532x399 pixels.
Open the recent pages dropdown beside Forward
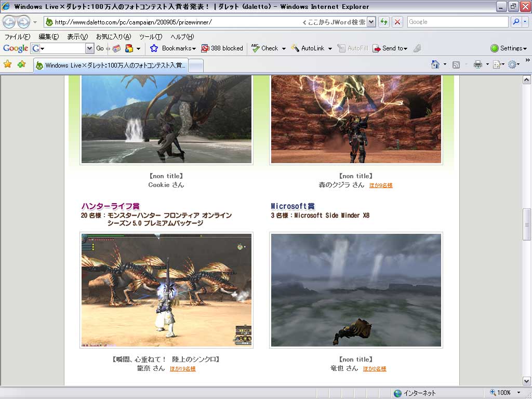point(35,22)
